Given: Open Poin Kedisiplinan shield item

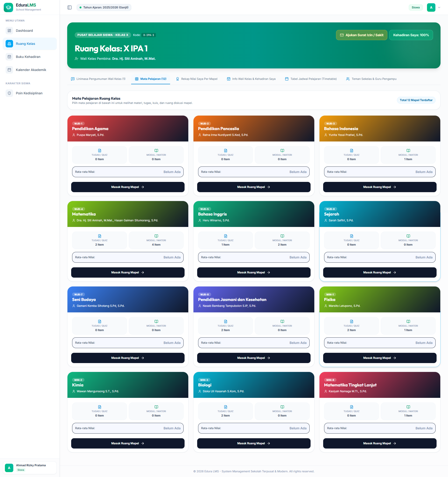Looking at the screenshot, I should (x=30, y=93).
